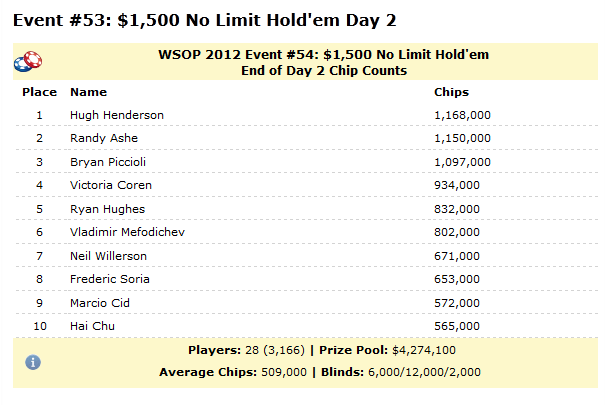Viewport: 609px width, 405px height.
Task: Click the 1,168,000 chip count
Action: pyautogui.click(x=462, y=115)
